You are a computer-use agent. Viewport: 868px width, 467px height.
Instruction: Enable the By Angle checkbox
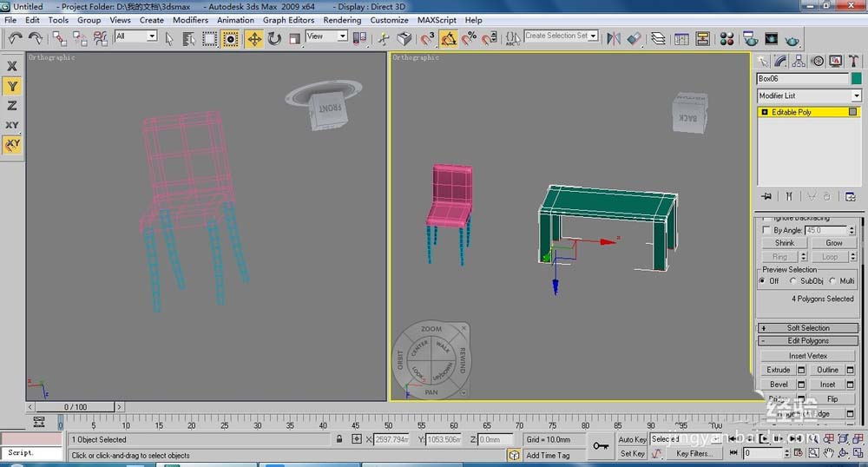(766, 230)
